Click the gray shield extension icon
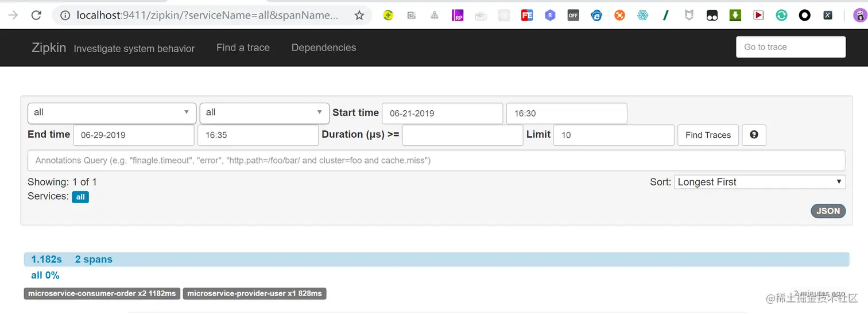Viewport: 868px width, 314px height. click(x=689, y=15)
